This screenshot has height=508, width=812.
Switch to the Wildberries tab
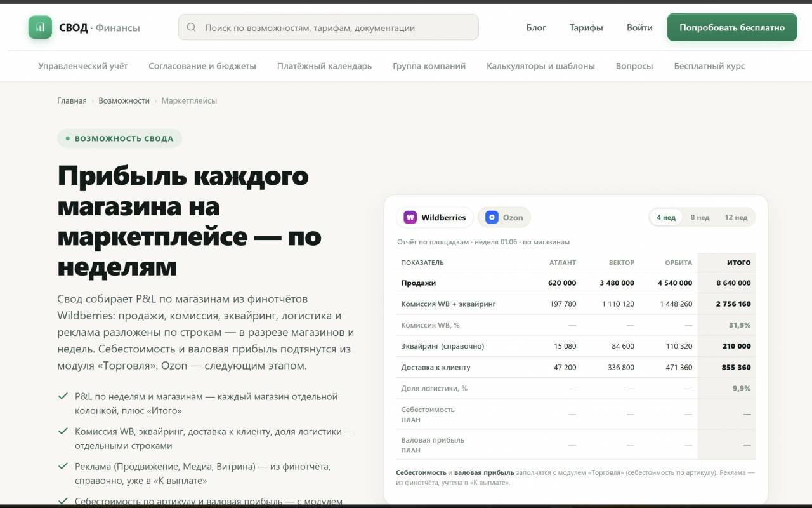[x=435, y=217]
